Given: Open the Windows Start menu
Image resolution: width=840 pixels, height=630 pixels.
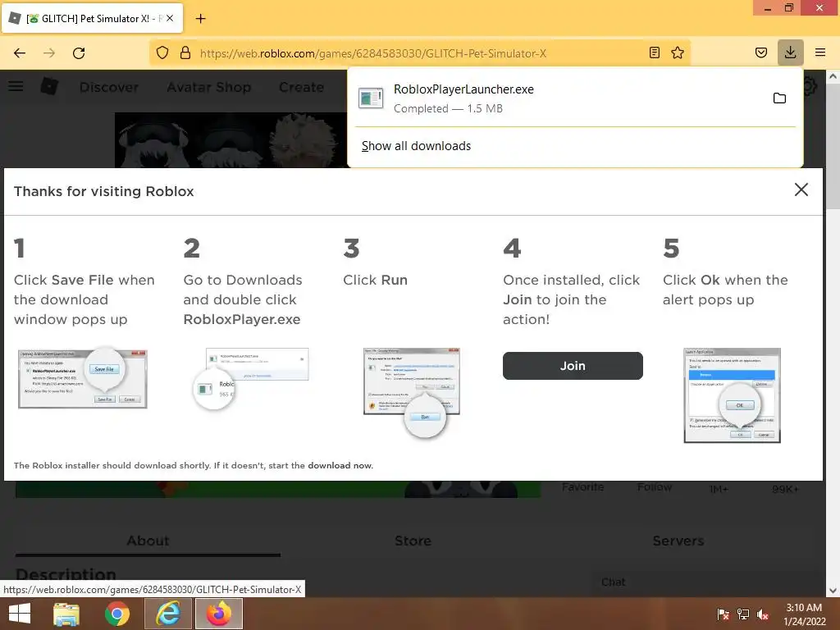Looking at the screenshot, I should [x=20, y=614].
